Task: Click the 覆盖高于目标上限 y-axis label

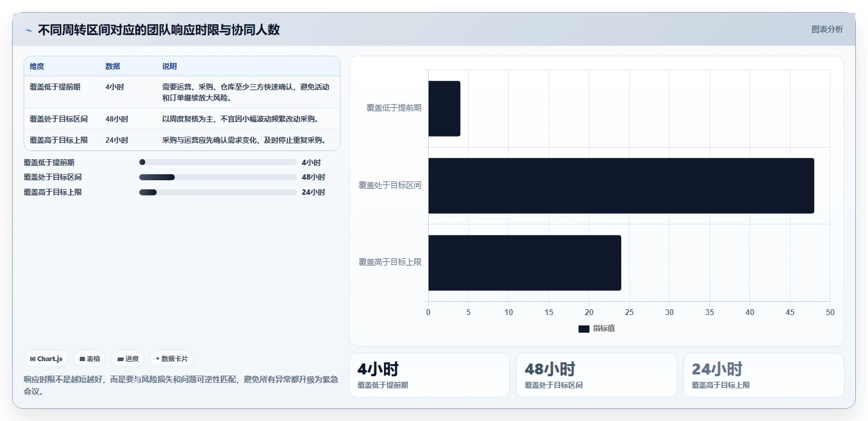Action: [x=390, y=262]
